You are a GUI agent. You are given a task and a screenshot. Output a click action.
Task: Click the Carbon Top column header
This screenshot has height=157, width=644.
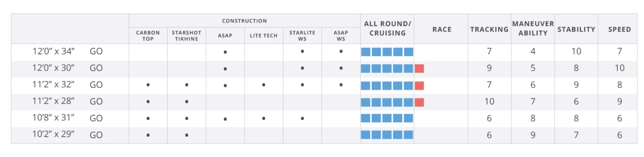point(148,36)
